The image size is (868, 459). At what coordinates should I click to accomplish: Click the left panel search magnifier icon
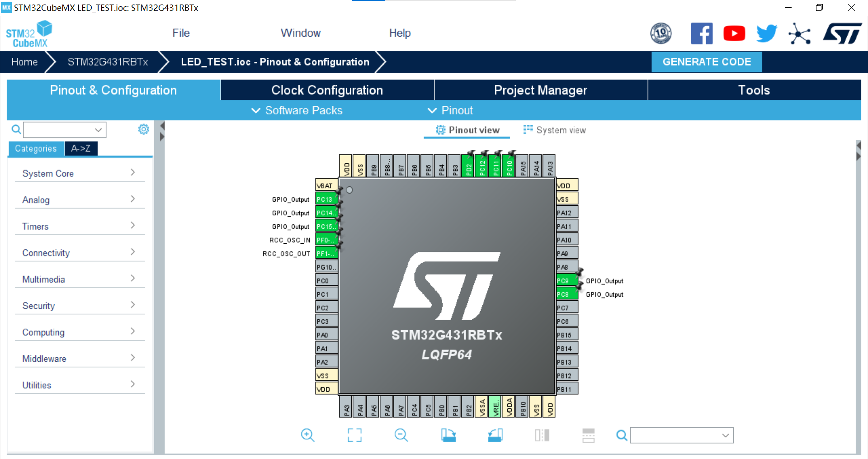coord(16,130)
